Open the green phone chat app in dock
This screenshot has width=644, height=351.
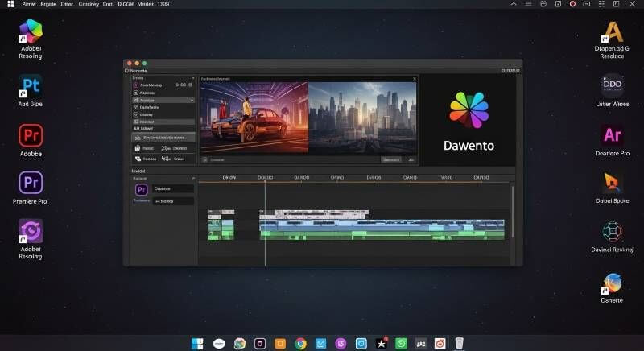pyautogui.click(x=401, y=344)
